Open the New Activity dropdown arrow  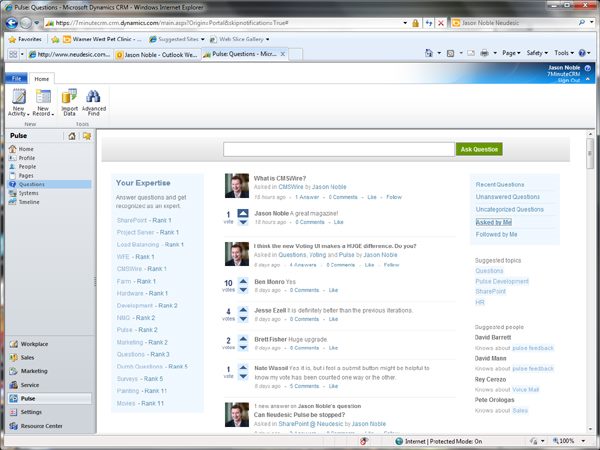tap(28, 114)
